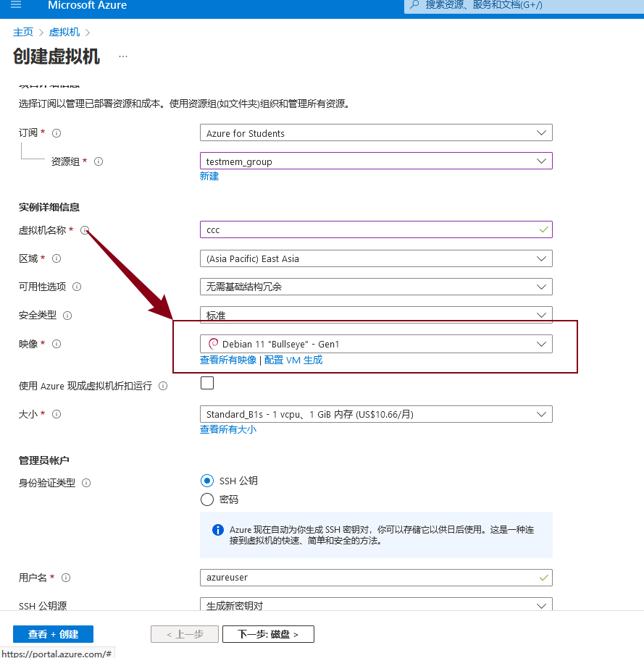Click info icon beside 大小 label
This screenshot has width=644, height=658.
tap(57, 414)
